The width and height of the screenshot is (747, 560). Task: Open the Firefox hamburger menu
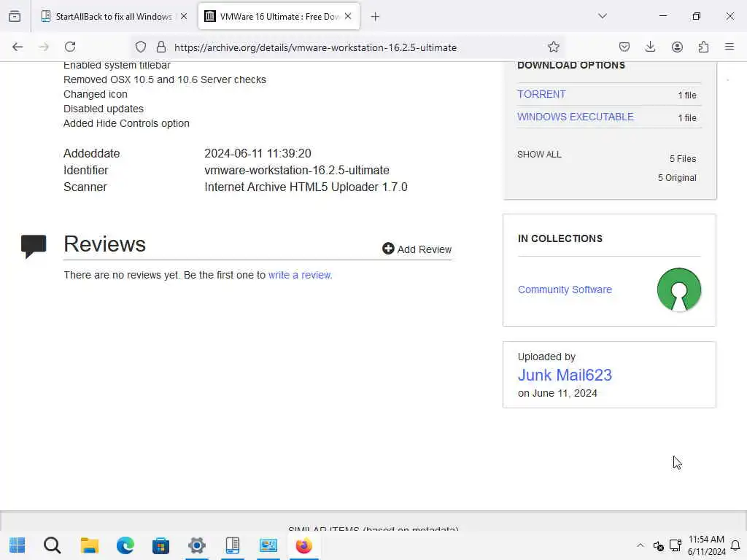pos(729,47)
